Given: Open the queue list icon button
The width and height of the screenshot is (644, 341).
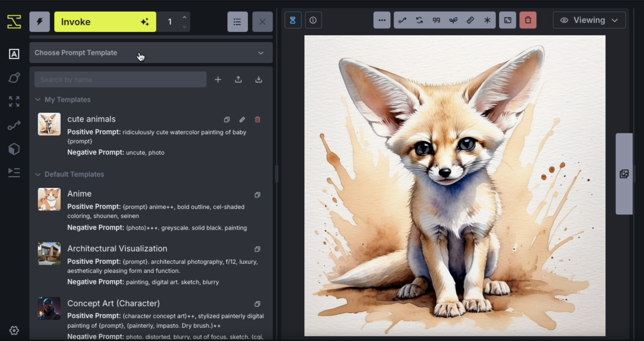Looking at the screenshot, I should tap(237, 22).
